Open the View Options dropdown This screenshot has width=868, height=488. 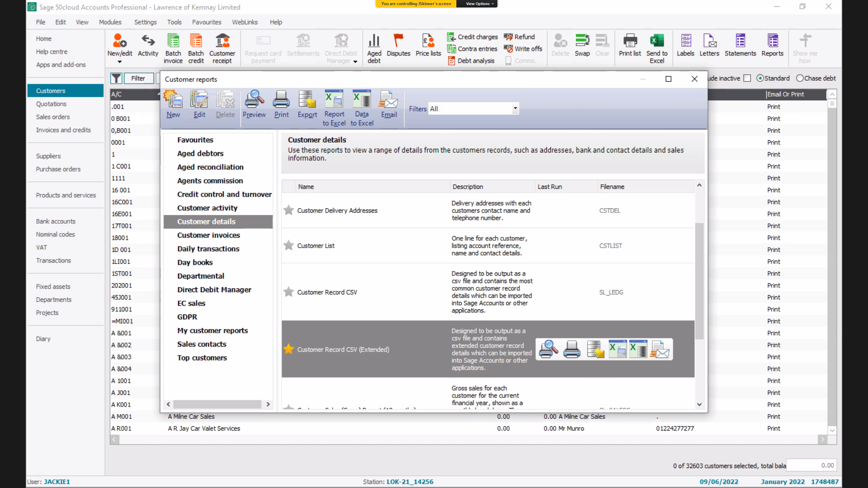(x=477, y=4)
